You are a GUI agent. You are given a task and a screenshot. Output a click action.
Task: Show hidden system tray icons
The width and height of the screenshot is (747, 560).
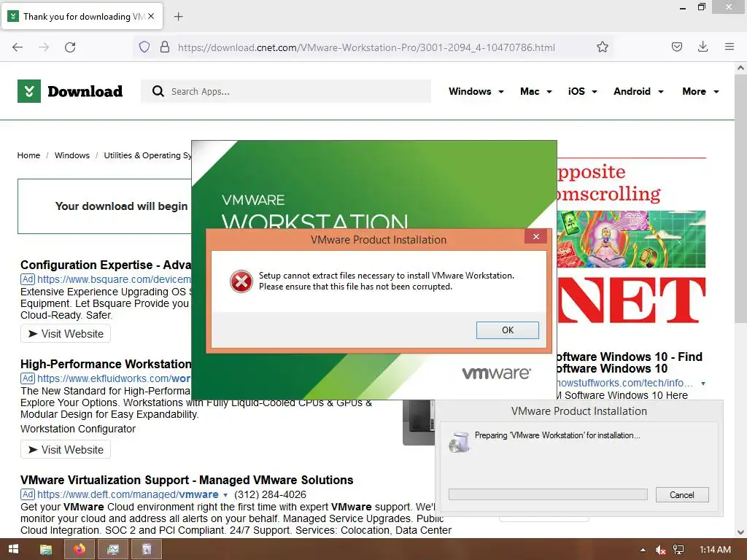643,550
